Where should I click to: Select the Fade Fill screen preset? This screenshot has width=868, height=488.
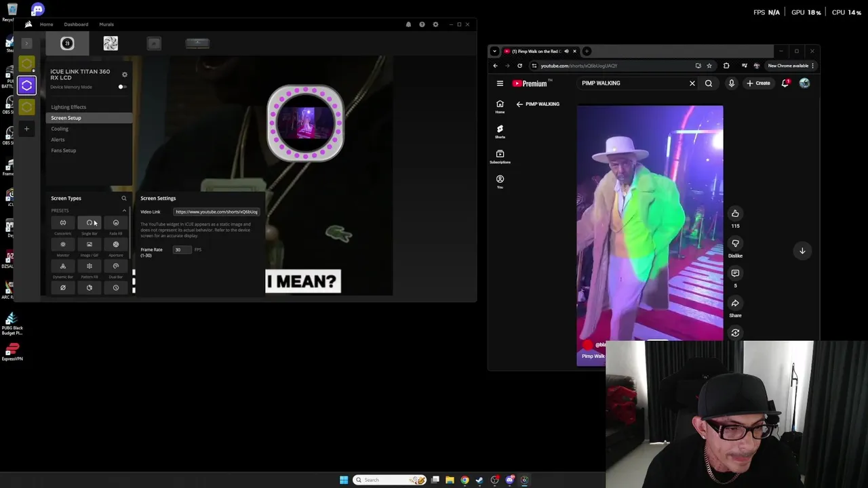[115, 223]
